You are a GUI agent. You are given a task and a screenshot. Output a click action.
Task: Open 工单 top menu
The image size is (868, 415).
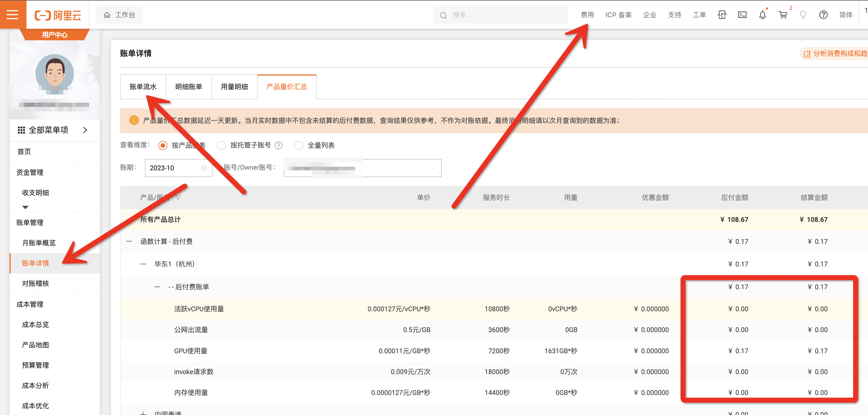[699, 15]
